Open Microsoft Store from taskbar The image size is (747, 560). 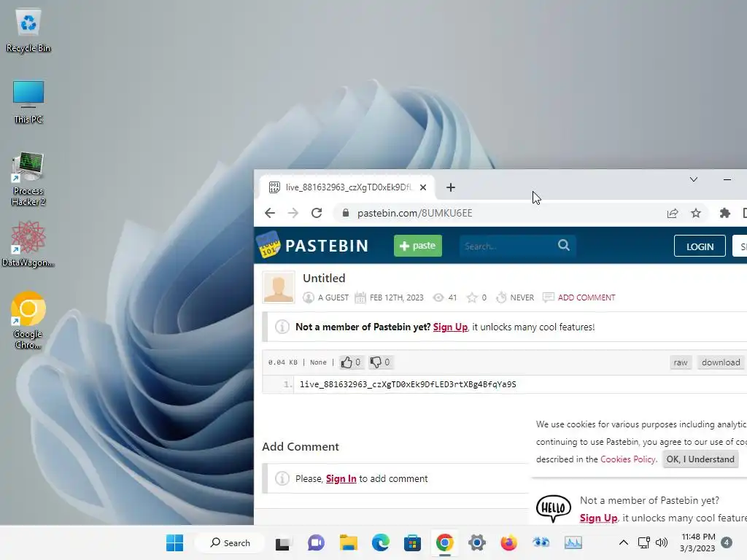[412, 542]
